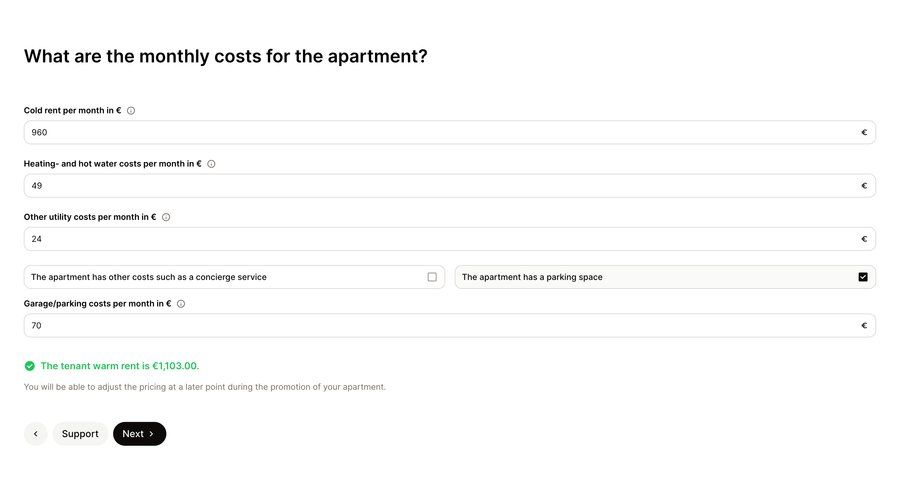Enable the concierge service other costs checkbox
900x484 pixels.
(x=432, y=277)
